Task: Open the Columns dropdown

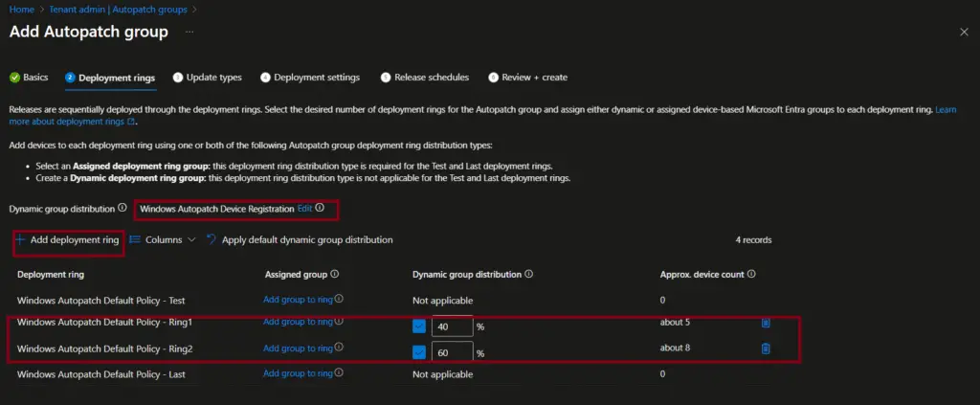Action: pos(163,239)
